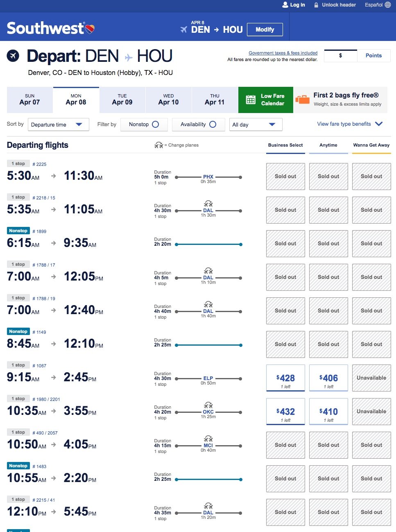Click the Log in user icon
Viewport: 396px width, 532px height.
click(285, 5)
